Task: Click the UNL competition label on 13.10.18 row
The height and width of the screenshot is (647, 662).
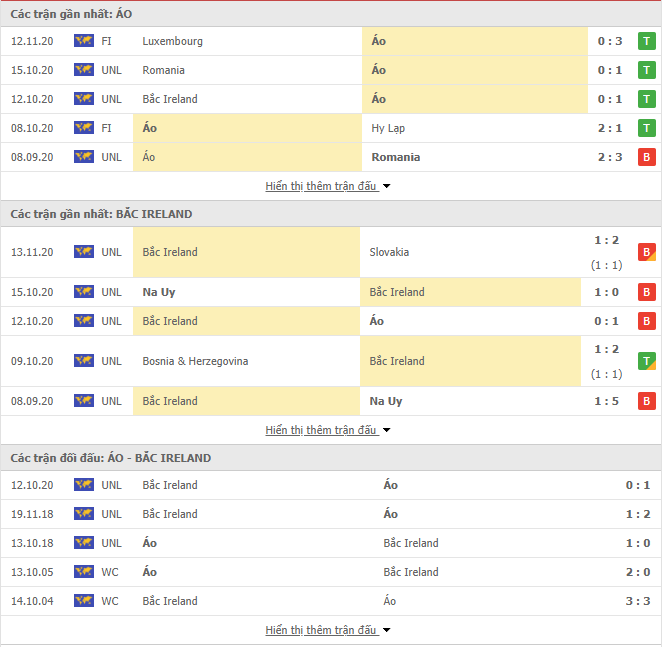Action: 111,543
